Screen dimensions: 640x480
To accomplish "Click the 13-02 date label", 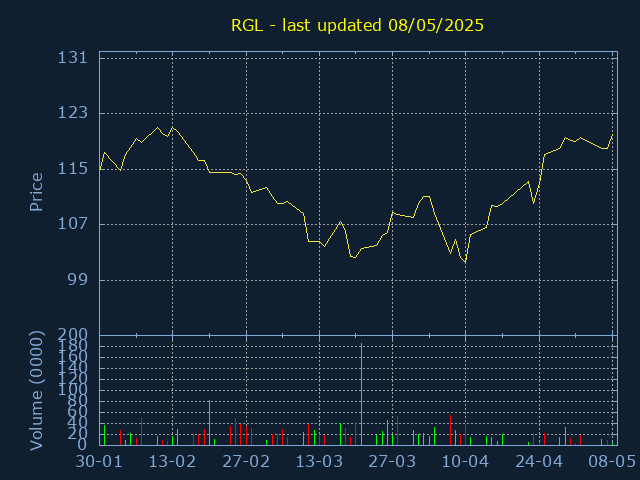I will pyautogui.click(x=172, y=462).
